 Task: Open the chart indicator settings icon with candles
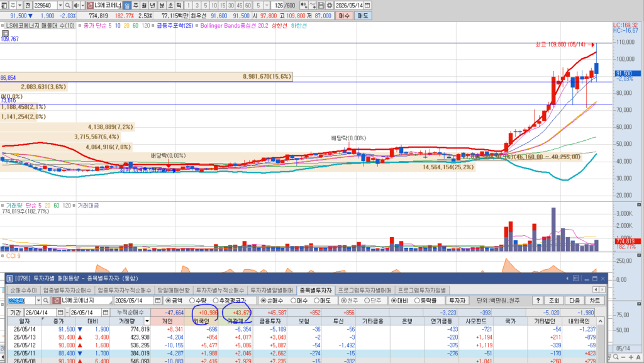coord(304,5)
